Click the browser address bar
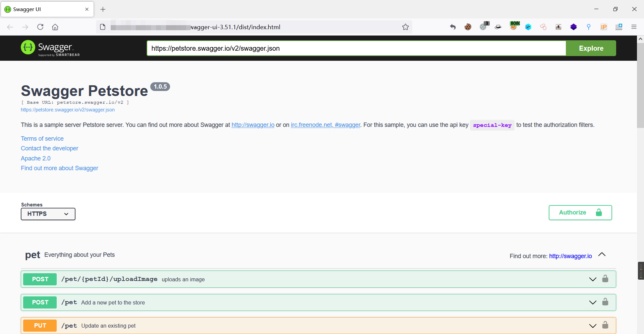The width and height of the screenshot is (644, 334). (253, 27)
